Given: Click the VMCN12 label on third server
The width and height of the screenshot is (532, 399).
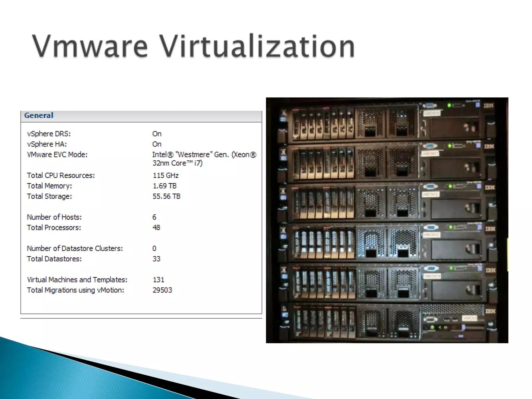Looking at the screenshot, I should point(430,194).
